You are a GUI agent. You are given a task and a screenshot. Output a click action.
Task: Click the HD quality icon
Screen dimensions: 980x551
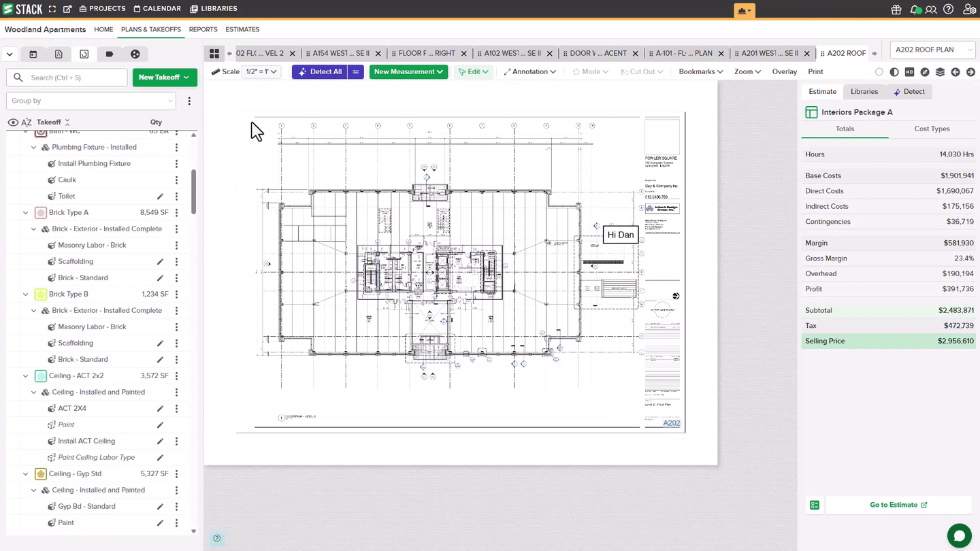pos(909,71)
